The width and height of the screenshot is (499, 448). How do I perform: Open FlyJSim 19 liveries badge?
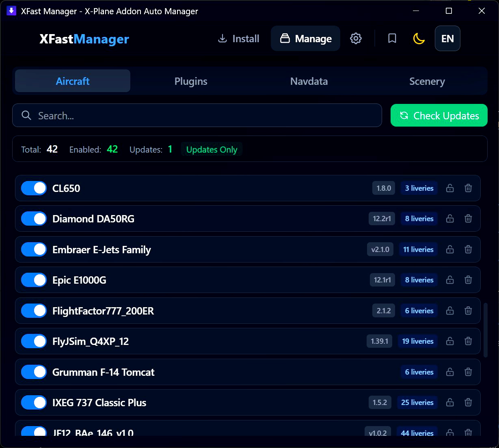418,341
